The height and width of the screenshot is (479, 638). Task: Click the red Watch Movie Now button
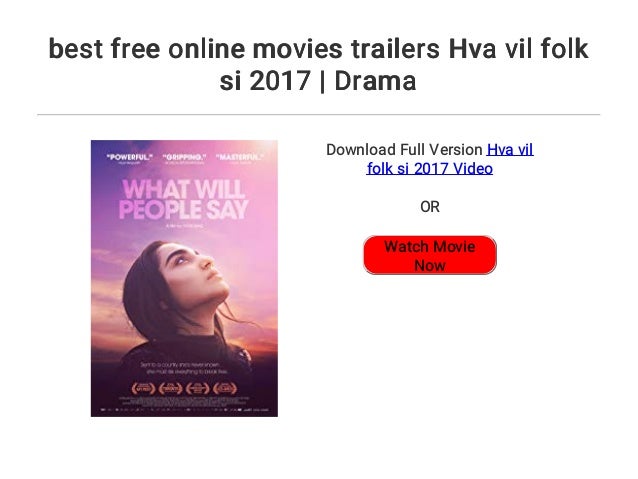coord(430,255)
